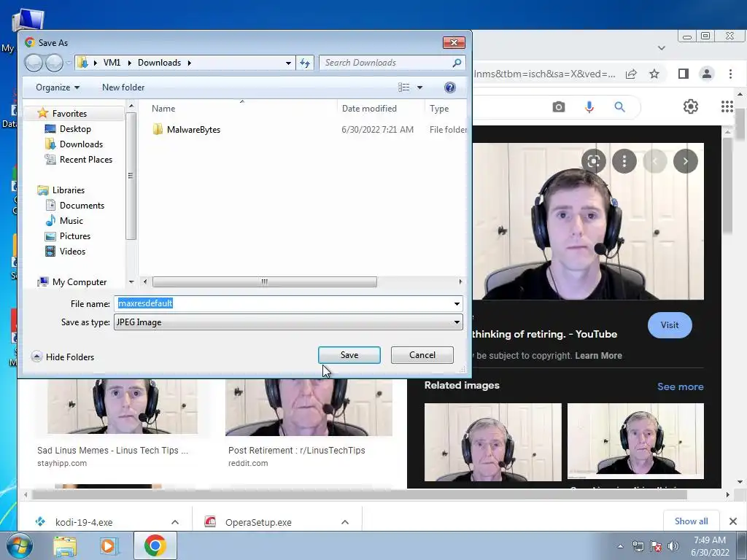Open the first related image thumbnail
The height and width of the screenshot is (560, 747).
[492, 442]
